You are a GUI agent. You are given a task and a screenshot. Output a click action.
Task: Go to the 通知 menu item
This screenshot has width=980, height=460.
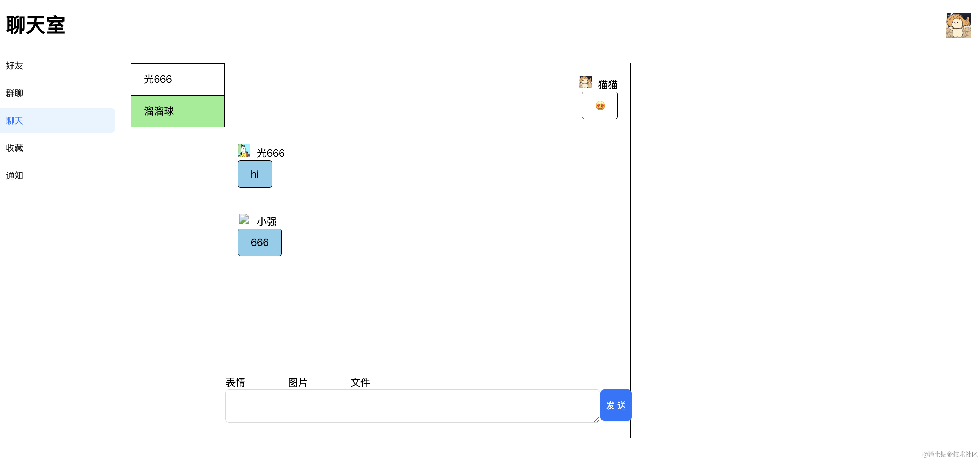click(15, 175)
